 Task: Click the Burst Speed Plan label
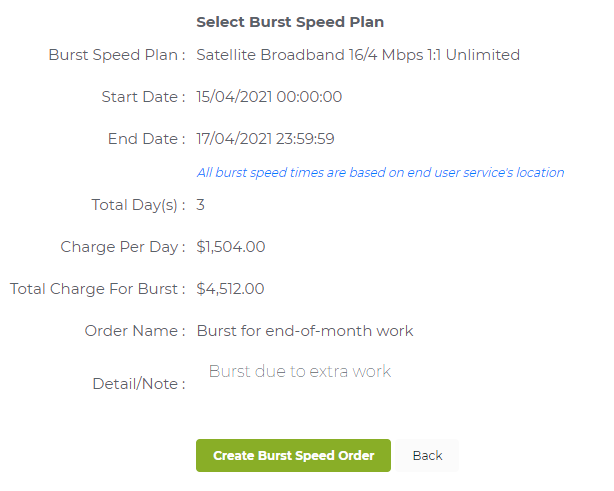point(116,55)
